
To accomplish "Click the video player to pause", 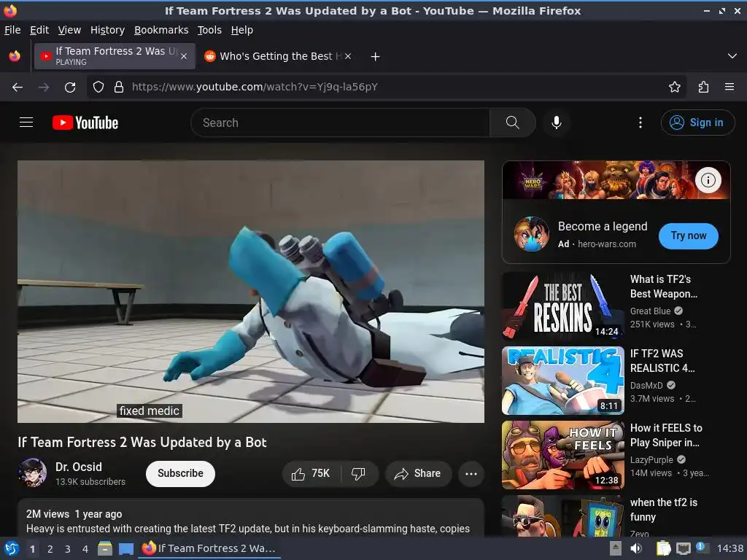I will tap(251, 292).
